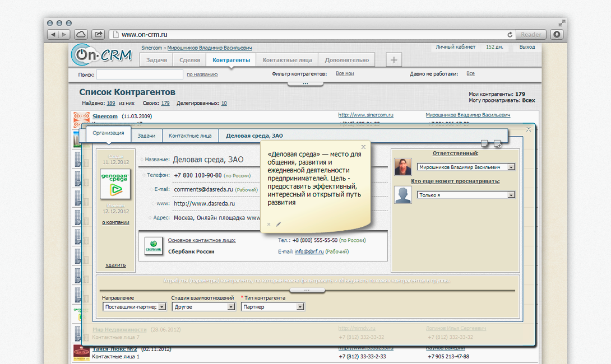Click the Своих count 179 link
The height and width of the screenshot is (364, 611).
pyautogui.click(x=165, y=103)
